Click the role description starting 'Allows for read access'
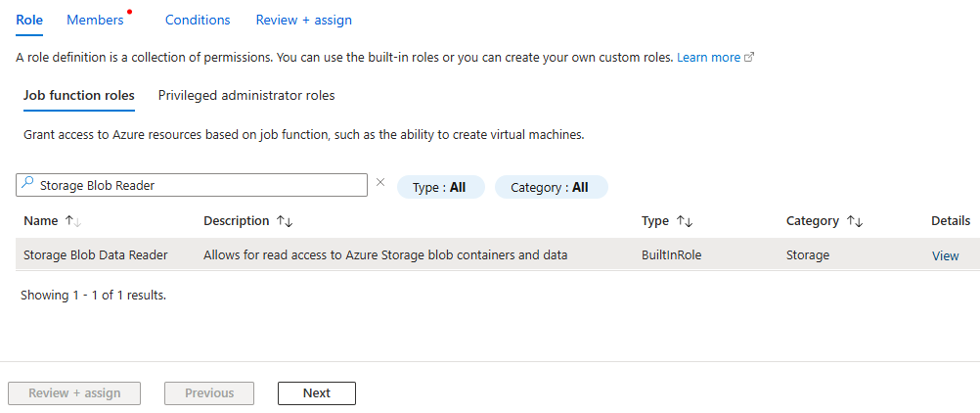Screen dimensions: 980x413 (385, 255)
